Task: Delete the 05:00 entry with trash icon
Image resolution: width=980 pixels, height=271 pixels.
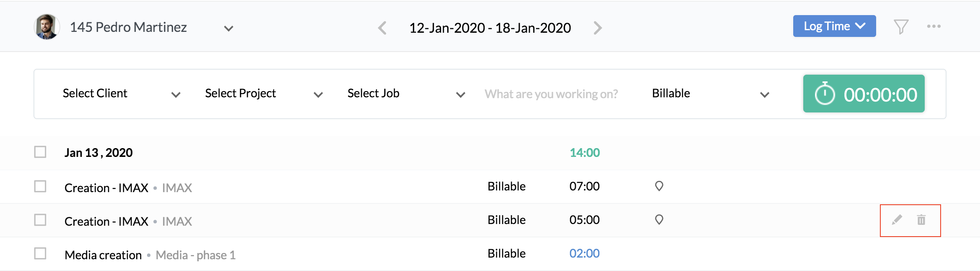Action: [921, 220]
